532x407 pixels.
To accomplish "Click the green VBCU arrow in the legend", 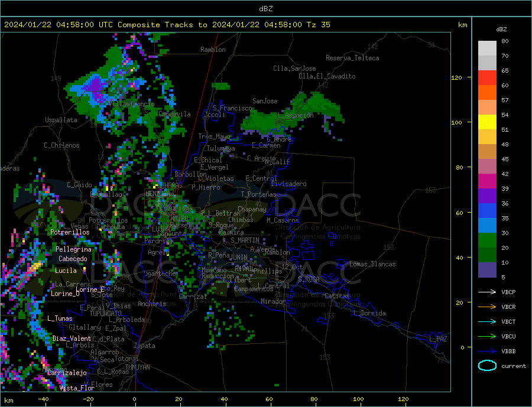I will click(x=487, y=337).
